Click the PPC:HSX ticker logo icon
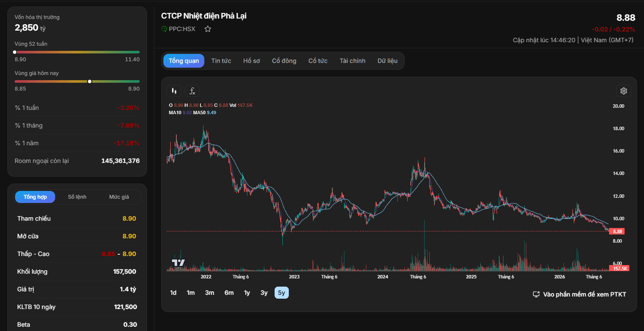This screenshot has width=644, height=331. (x=164, y=29)
